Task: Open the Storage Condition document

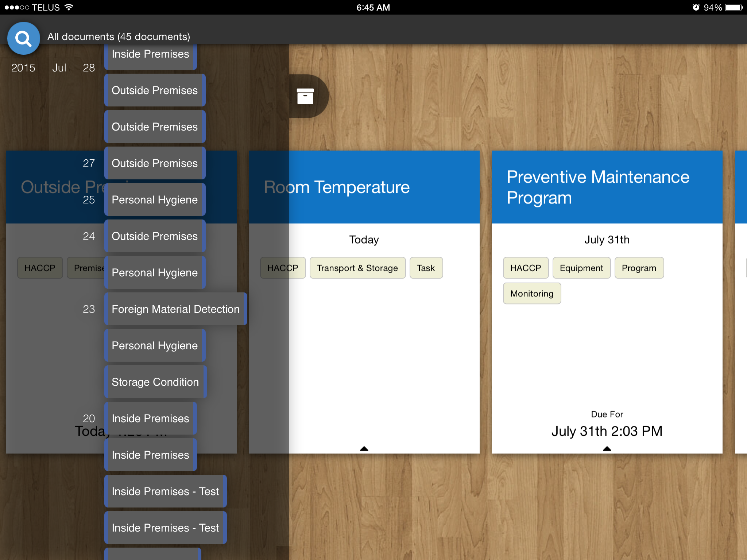Action: click(155, 382)
